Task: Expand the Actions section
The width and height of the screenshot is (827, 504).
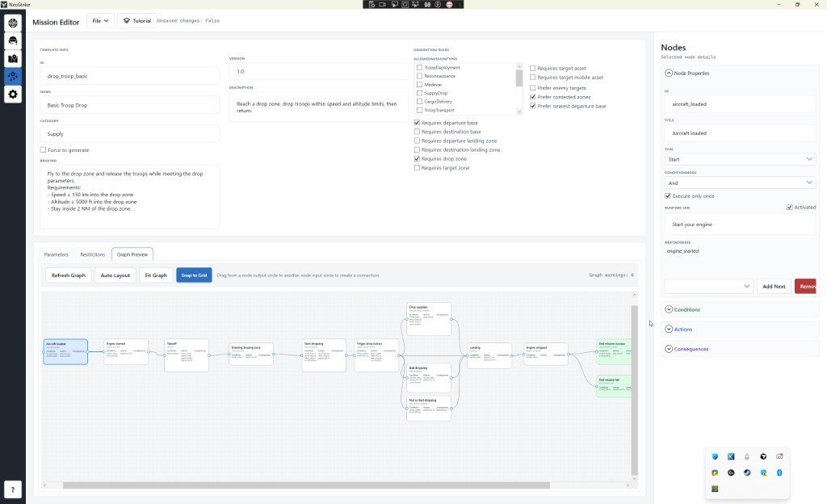Action: pyautogui.click(x=669, y=329)
